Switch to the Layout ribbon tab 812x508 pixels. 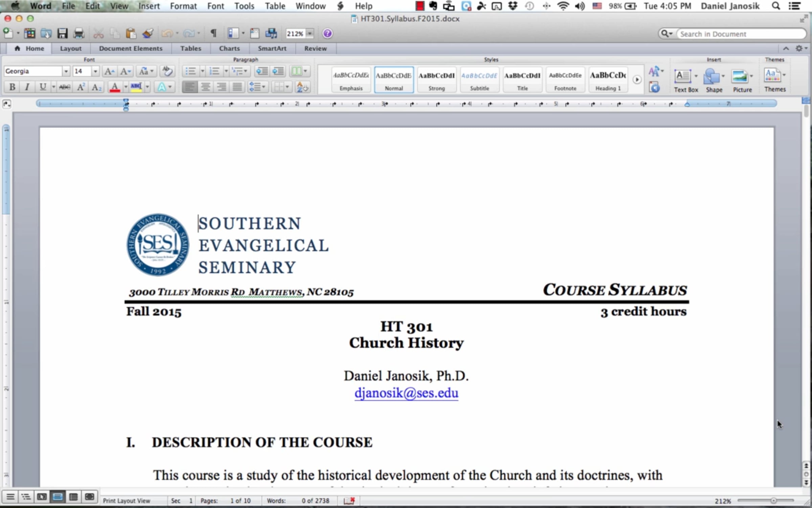tap(71, 48)
